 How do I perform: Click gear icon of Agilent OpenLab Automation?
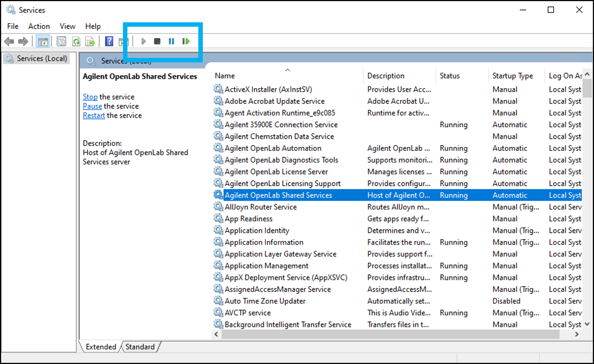tap(218, 148)
